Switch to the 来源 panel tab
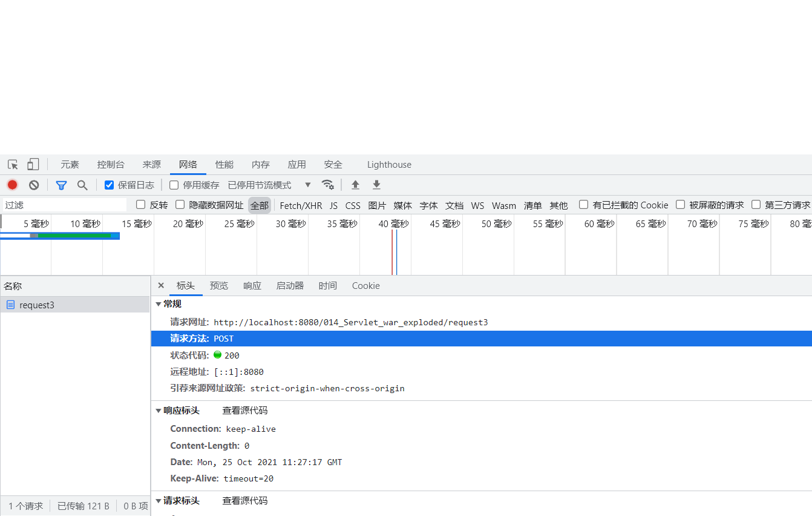 [x=152, y=165]
